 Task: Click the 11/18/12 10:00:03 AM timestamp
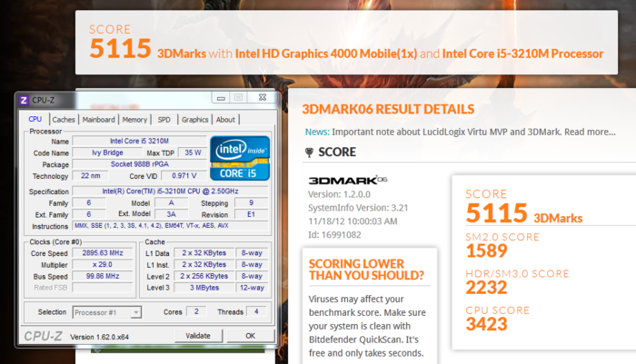[x=353, y=221]
